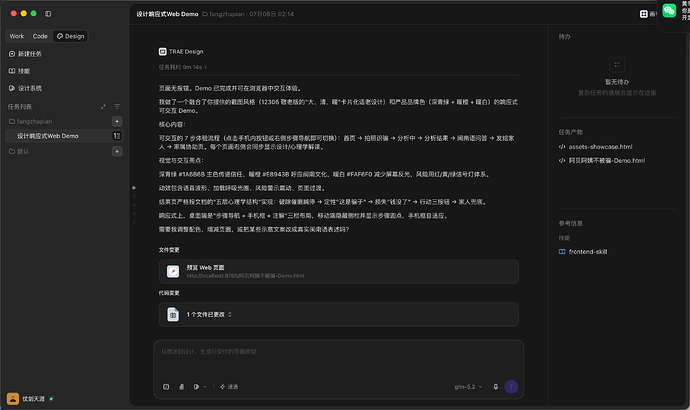
Task: Open the task list filter icon
Action: point(117,106)
